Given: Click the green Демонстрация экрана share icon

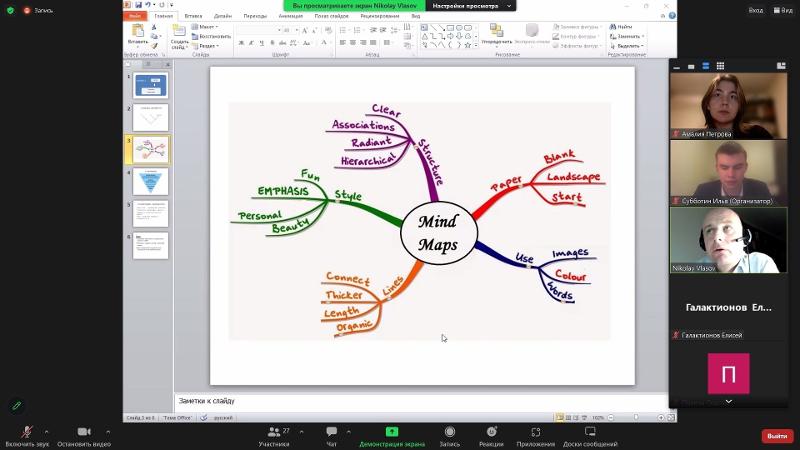Looking at the screenshot, I should coord(392,432).
